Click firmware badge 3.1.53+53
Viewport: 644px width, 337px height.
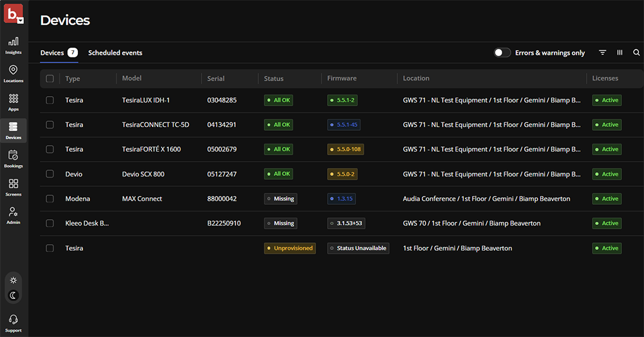click(x=346, y=223)
